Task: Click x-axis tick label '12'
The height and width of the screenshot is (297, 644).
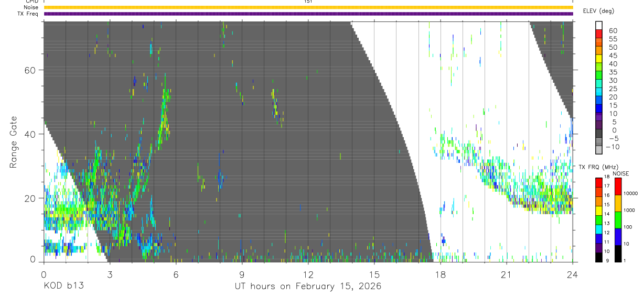Action: click(x=308, y=274)
